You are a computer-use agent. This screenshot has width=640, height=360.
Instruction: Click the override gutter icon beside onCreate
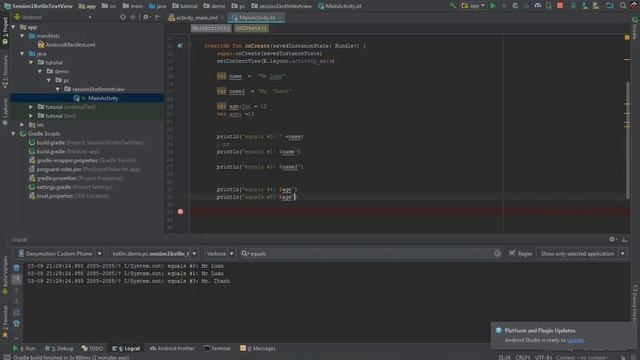tap(180, 46)
